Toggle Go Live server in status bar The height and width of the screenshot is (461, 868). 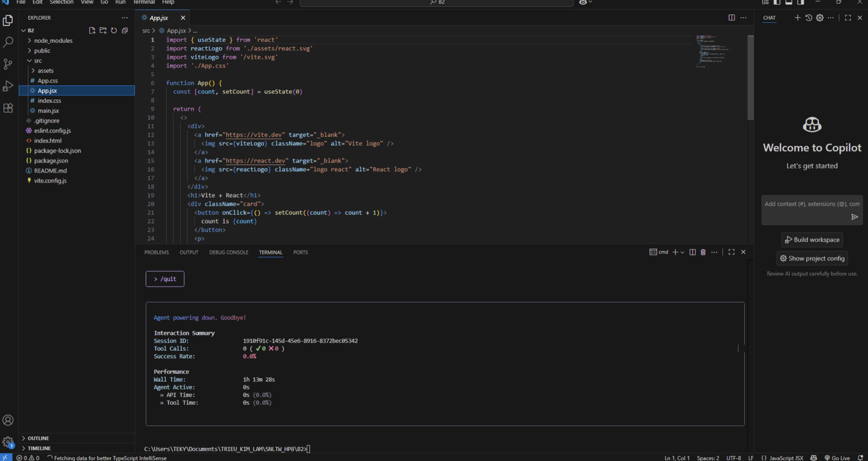point(837,458)
